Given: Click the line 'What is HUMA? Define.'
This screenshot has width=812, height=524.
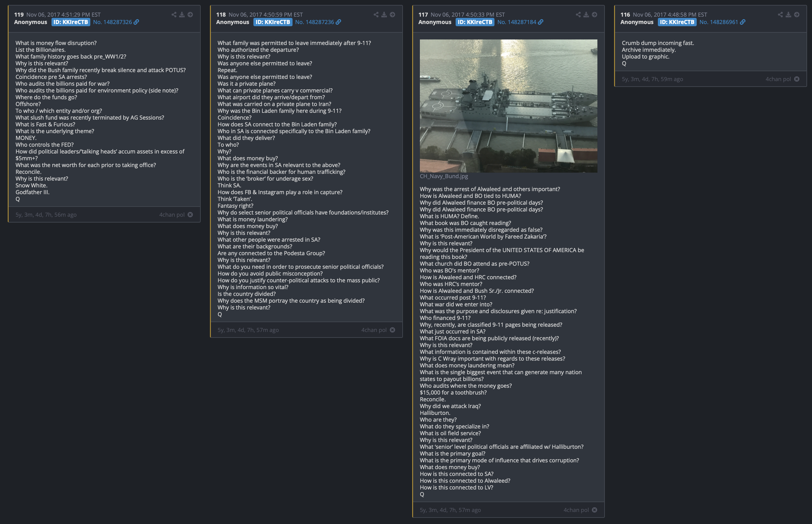Looking at the screenshot, I should tap(449, 216).
